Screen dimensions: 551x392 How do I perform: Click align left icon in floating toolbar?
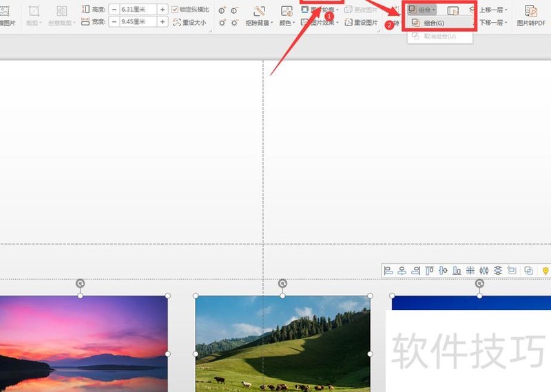(388, 271)
